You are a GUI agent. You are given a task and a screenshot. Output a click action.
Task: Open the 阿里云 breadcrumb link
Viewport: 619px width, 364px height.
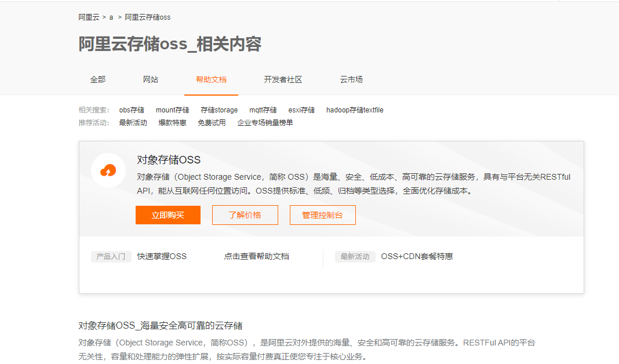[89, 17]
